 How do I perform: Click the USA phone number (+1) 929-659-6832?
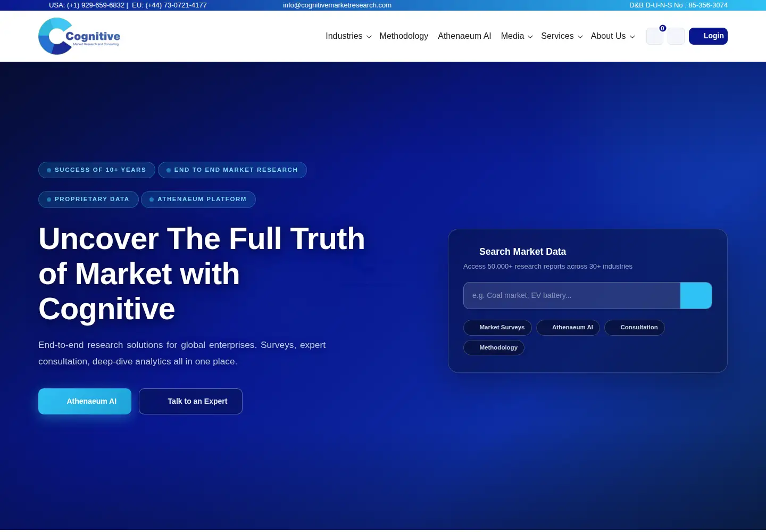[96, 5]
